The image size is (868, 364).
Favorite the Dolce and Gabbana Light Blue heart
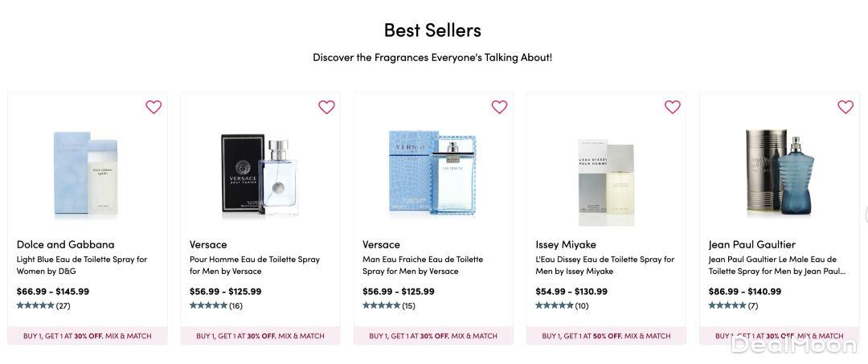[154, 107]
